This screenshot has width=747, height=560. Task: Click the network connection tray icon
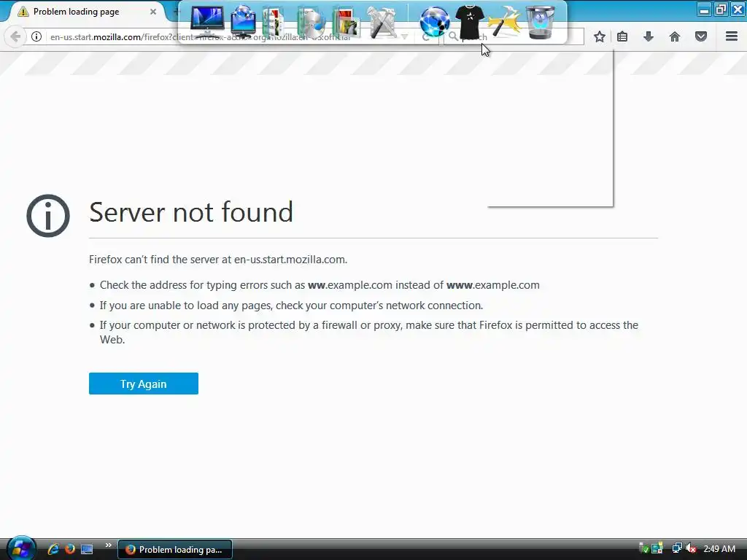tap(676, 549)
